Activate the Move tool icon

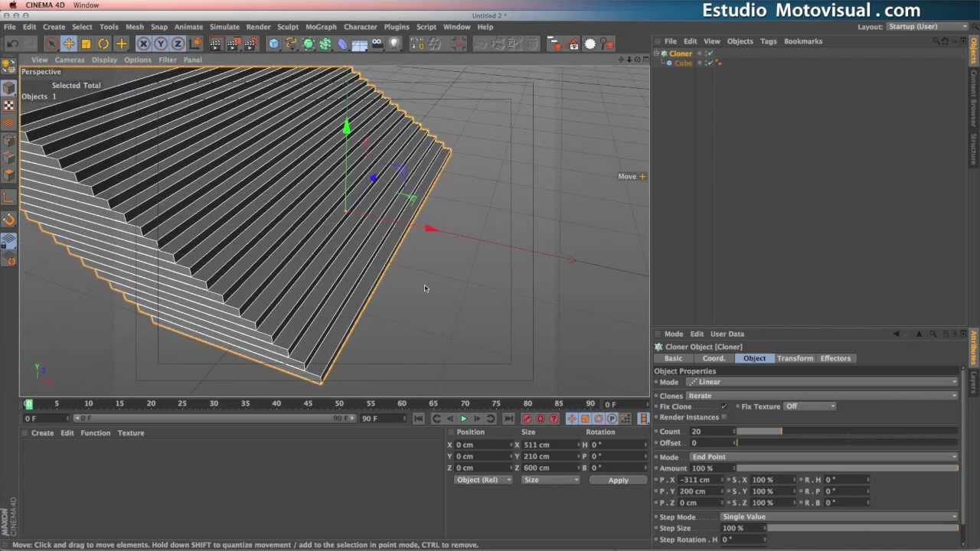(68, 44)
